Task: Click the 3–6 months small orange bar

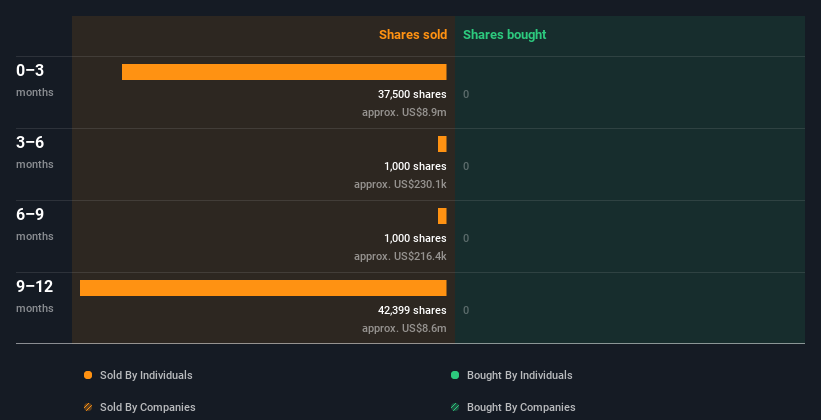Action: (x=442, y=144)
